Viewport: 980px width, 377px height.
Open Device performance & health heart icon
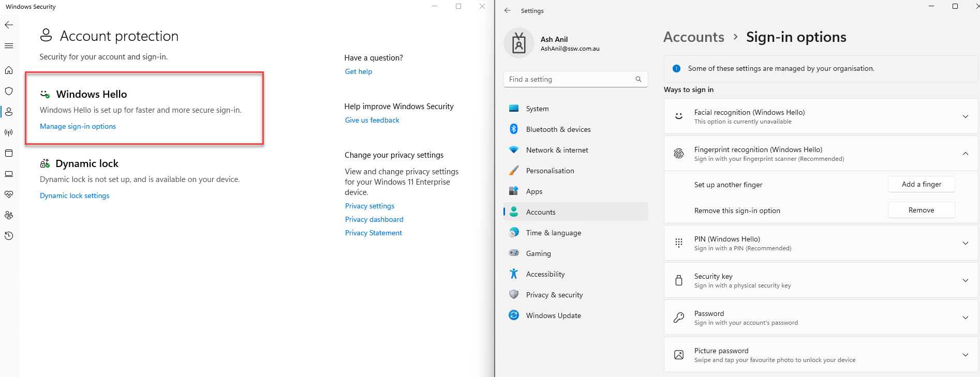[9, 194]
